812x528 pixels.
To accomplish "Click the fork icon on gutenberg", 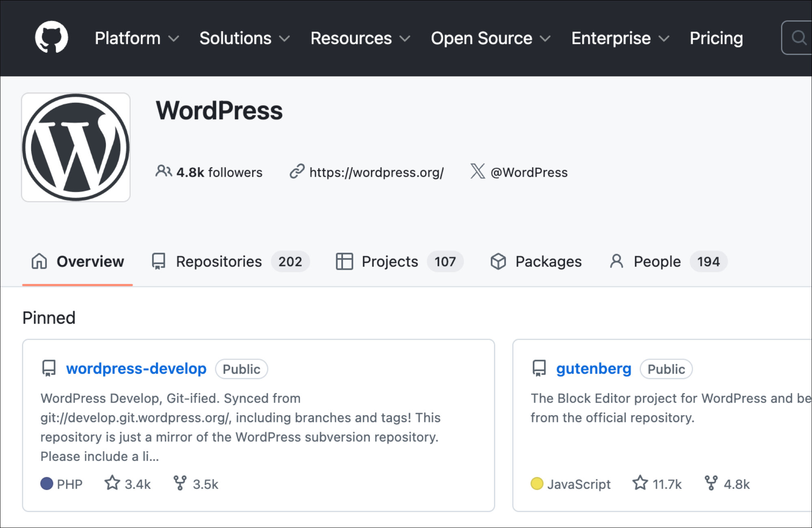I will [711, 483].
